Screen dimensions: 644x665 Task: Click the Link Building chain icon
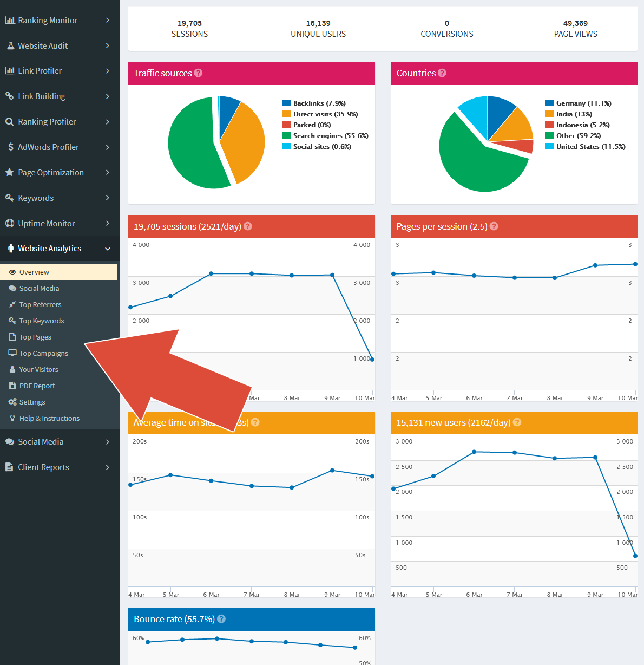pos(10,96)
